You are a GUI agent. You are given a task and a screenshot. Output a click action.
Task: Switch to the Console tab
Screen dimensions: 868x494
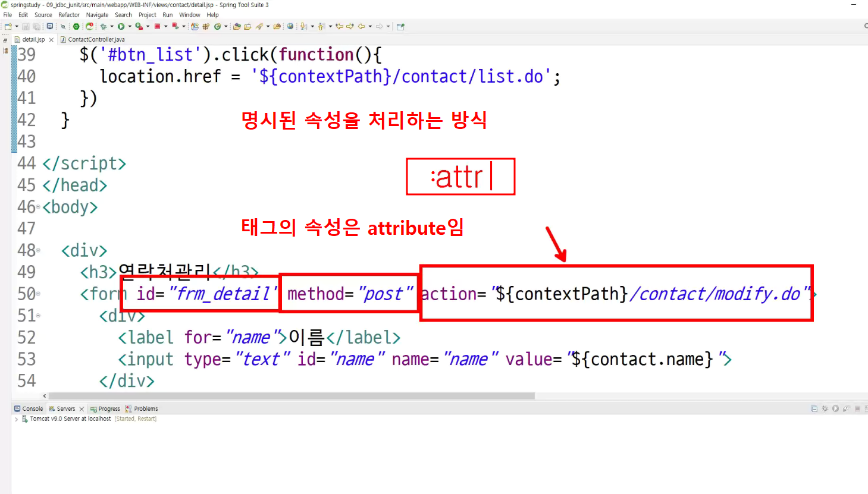click(29, 408)
